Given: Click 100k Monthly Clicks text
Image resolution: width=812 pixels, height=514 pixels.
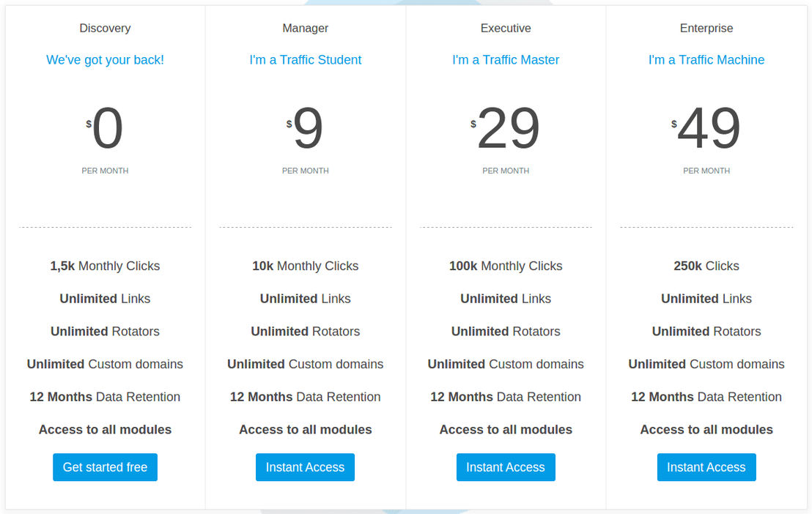Looking at the screenshot, I should pos(506,266).
